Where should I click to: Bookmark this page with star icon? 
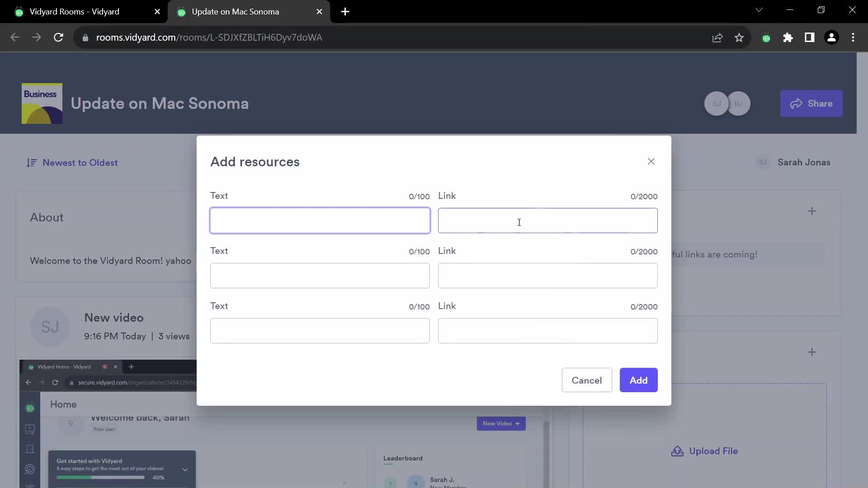coord(739,38)
